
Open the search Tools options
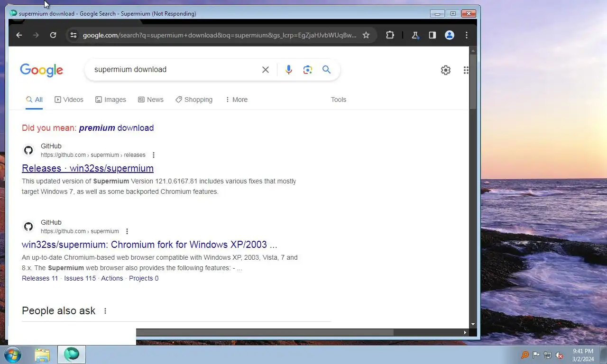(x=339, y=100)
